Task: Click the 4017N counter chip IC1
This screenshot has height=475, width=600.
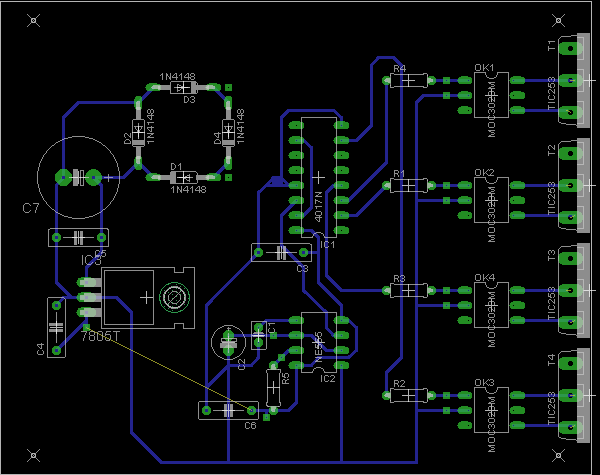Action: 318,177
